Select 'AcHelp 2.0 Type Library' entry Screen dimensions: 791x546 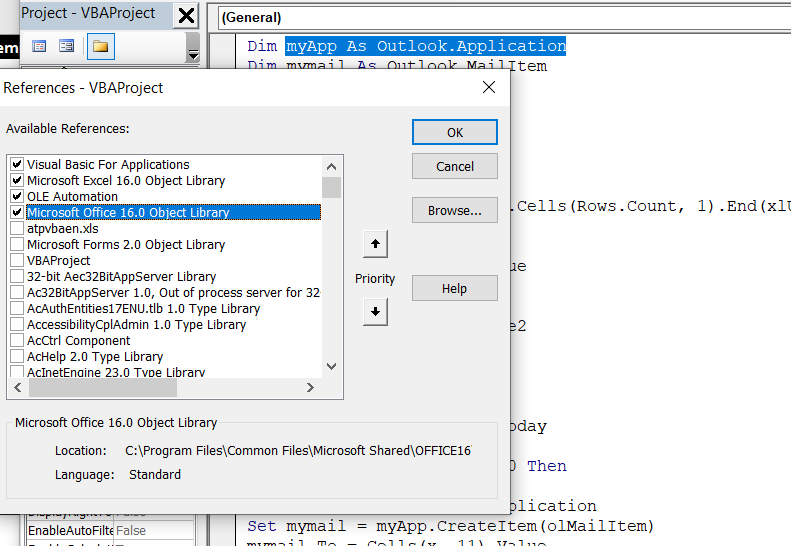coord(95,357)
